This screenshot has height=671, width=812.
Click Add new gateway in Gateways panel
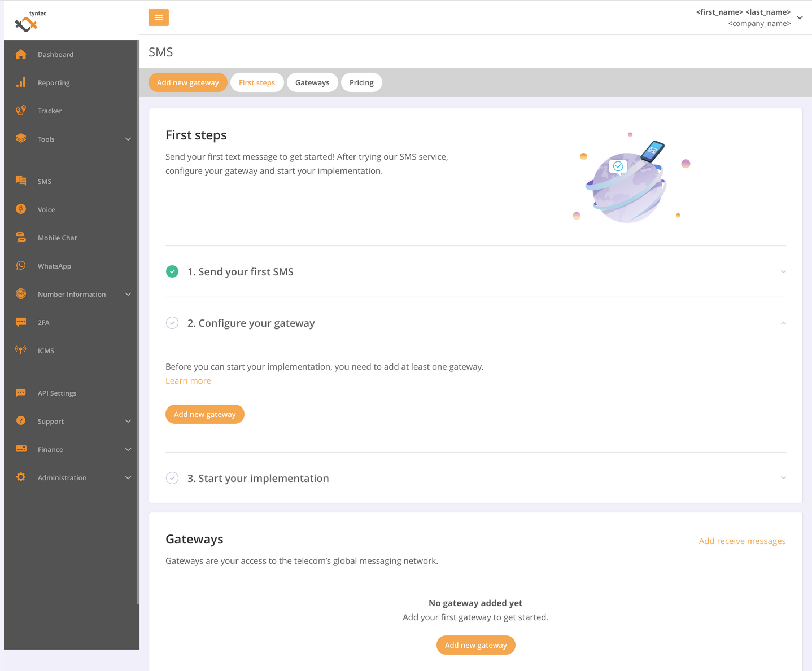pos(476,645)
